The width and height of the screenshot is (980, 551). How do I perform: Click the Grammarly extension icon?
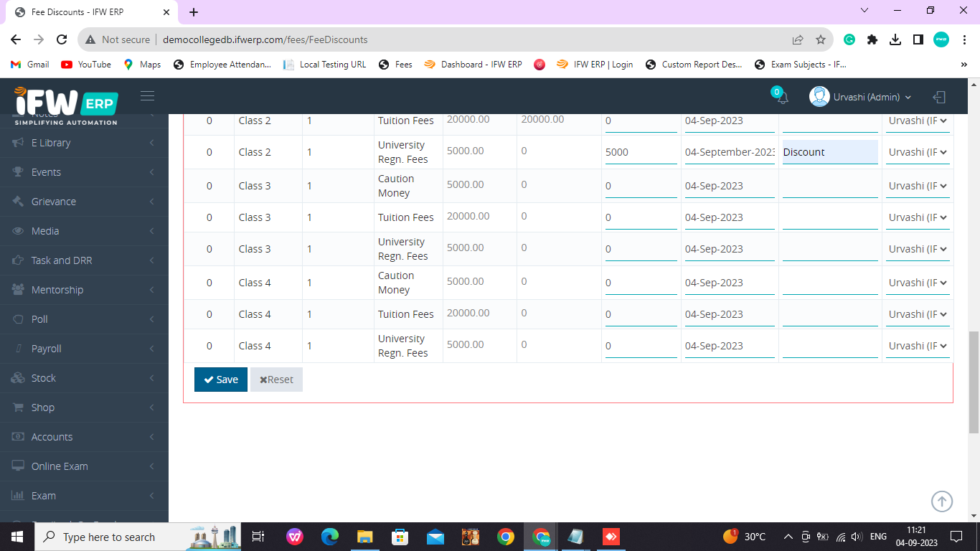click(849, 39)
